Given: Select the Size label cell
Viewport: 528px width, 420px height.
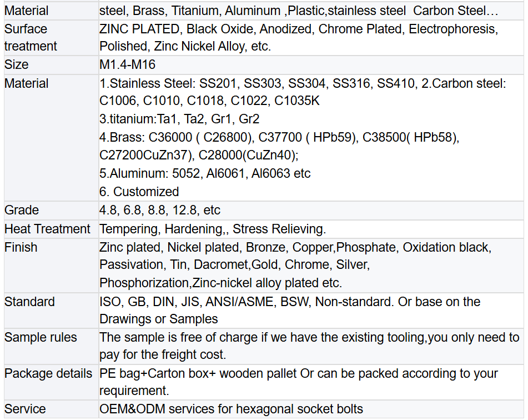Looking at the screenshot, I should [51, 64].
